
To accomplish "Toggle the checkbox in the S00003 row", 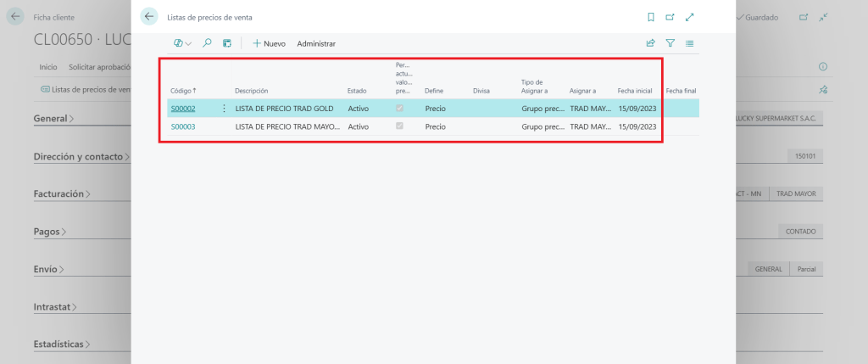I will click(x=399, y=126).
